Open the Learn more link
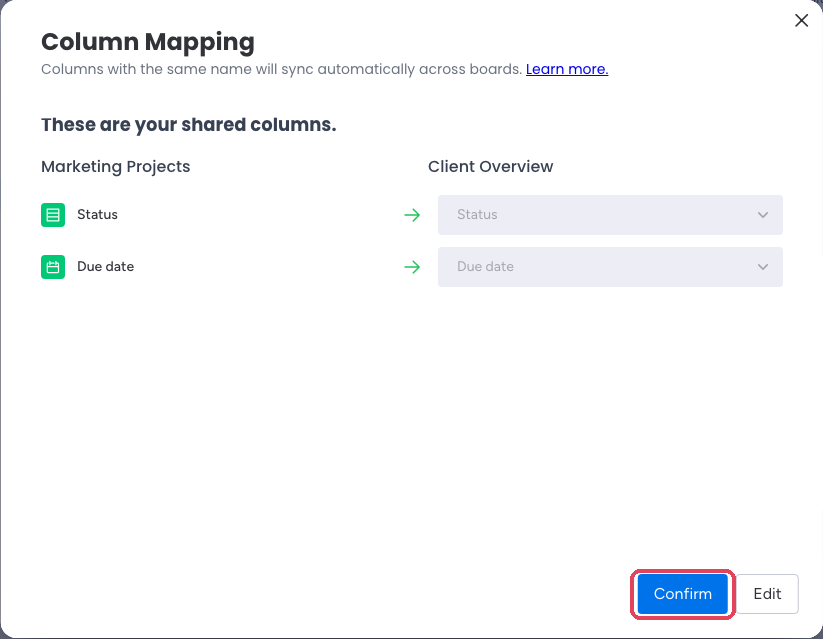This screenshot has width=823, height=639. coord(567,69)
